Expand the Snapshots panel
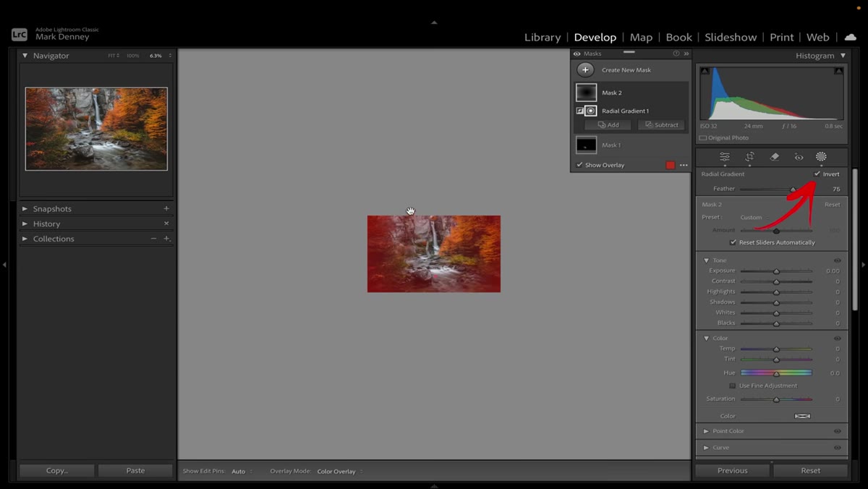868x489 pixels. [25, 209]
